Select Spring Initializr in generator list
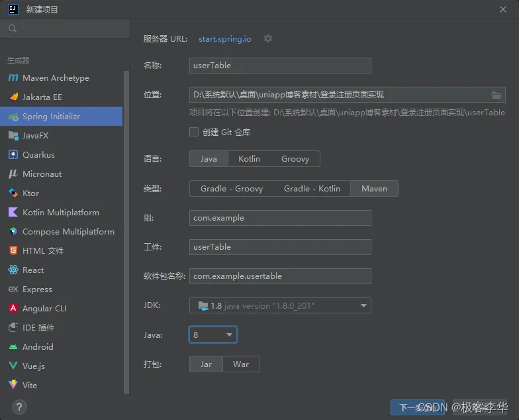Image resolution: width=519 pixels, height=420 pixels. point(61,117)
